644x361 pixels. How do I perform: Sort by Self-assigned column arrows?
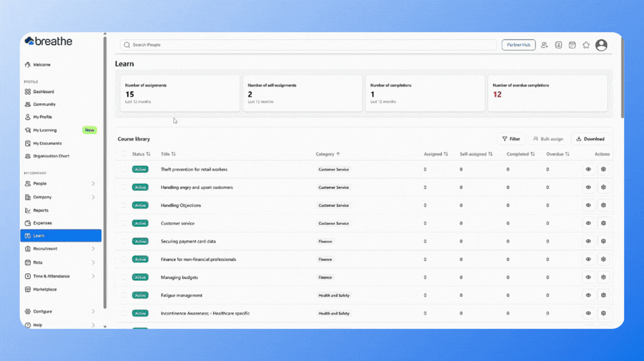click(490, 154)
